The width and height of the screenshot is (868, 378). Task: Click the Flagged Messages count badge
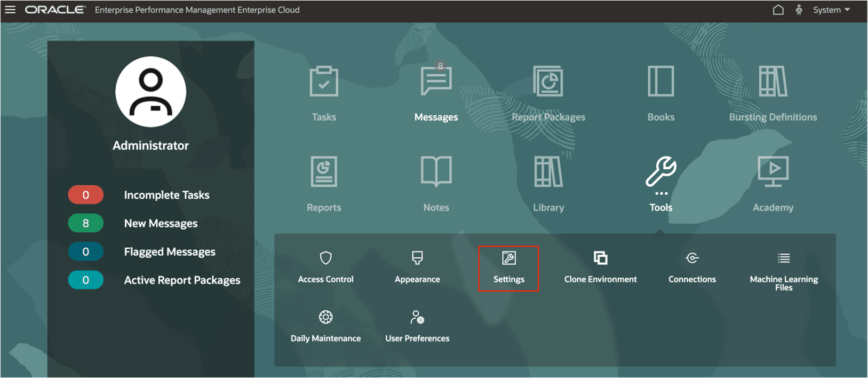(x=85, y=251)
